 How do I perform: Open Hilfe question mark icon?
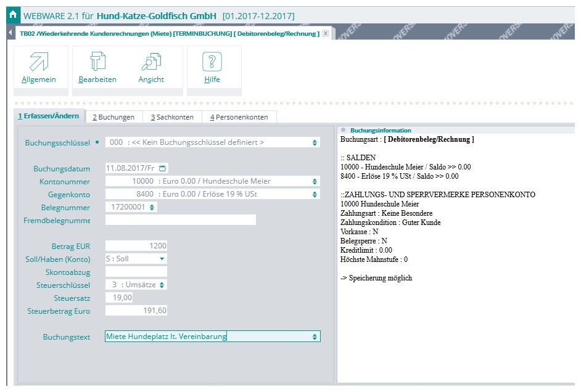click(212, 68)
